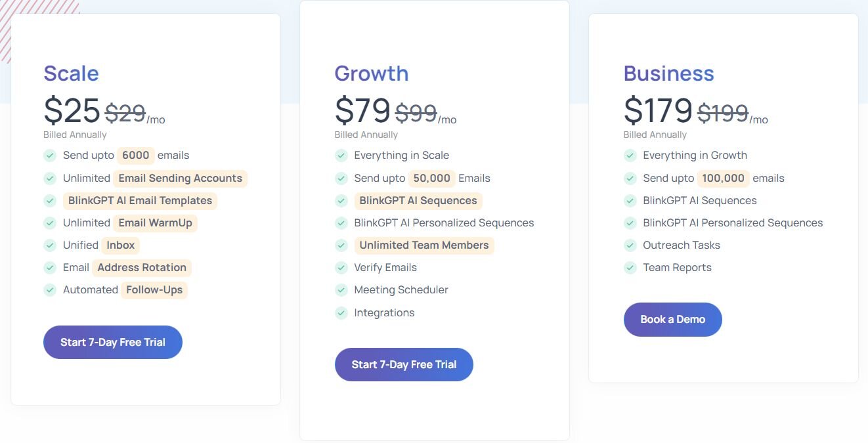Click the checkmark next to Email Sending Accounts

click(50, 178)
